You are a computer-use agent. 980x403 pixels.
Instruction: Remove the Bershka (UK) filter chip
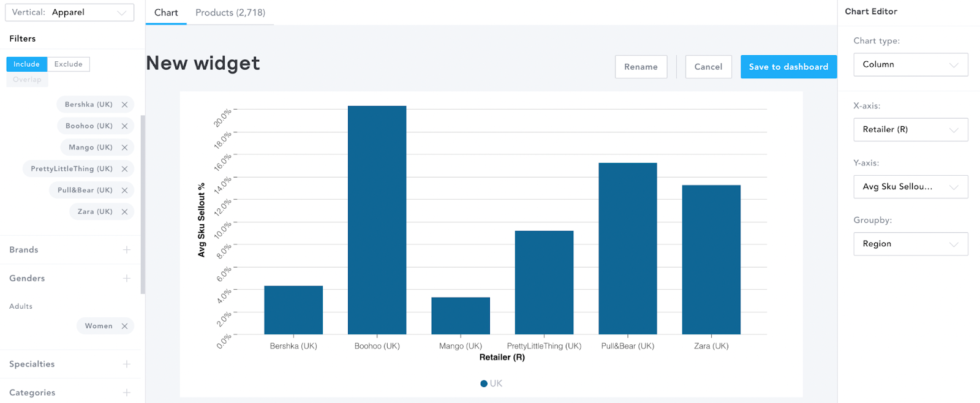coord(124,105)
